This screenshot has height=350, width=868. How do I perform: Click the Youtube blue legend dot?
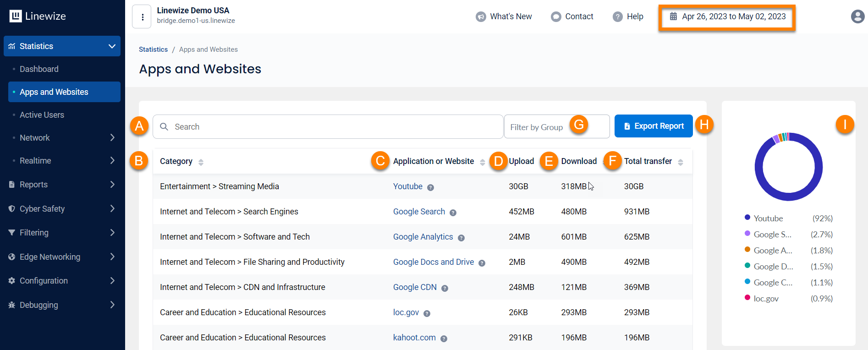click(747, 217)
